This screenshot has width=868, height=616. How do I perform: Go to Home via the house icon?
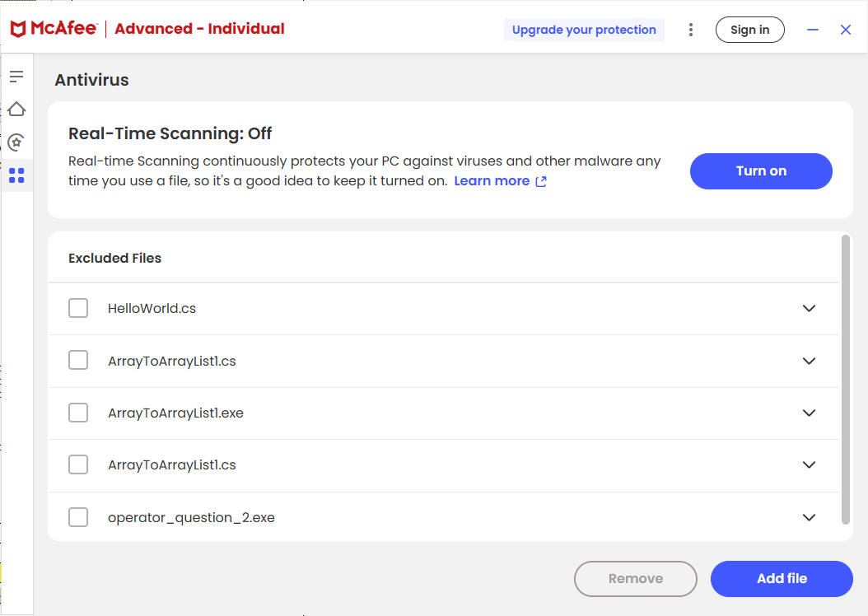16,109
